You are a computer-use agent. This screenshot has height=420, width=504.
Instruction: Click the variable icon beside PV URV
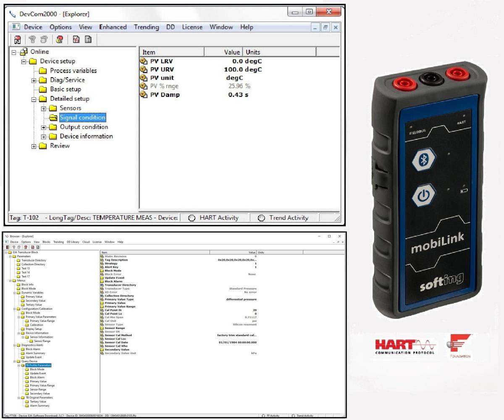pyautogui.click(x=144, y=70)
